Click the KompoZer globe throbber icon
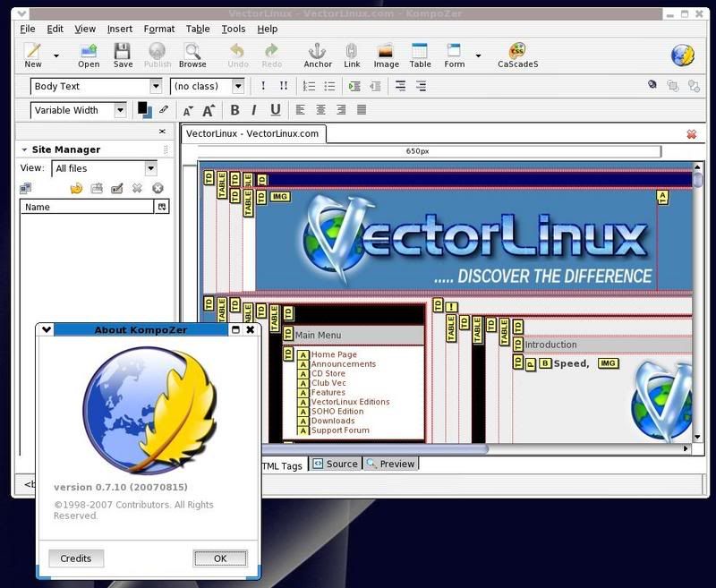This screenshot has height=588, width=716. [683, 55]
